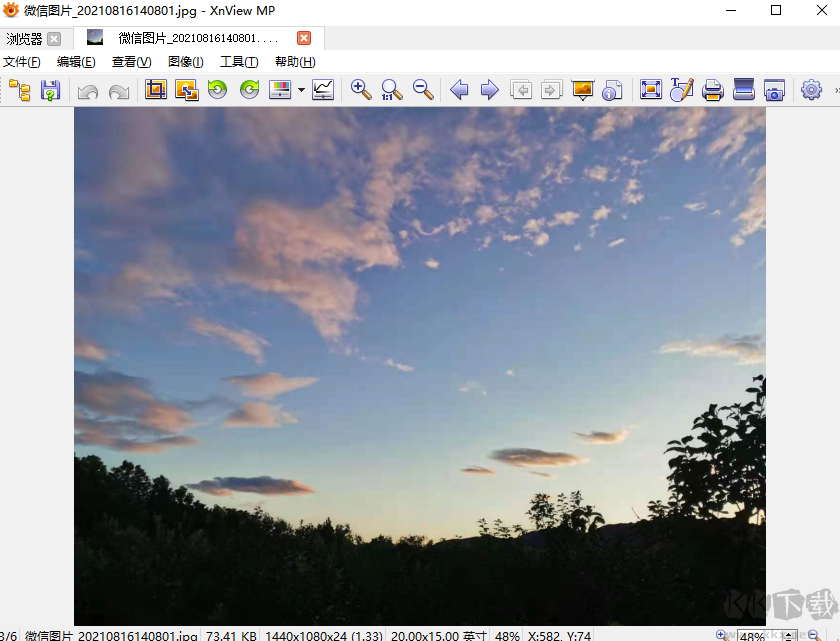
Task: Open the screen capture tool
Action: click(x=774, y=90)
